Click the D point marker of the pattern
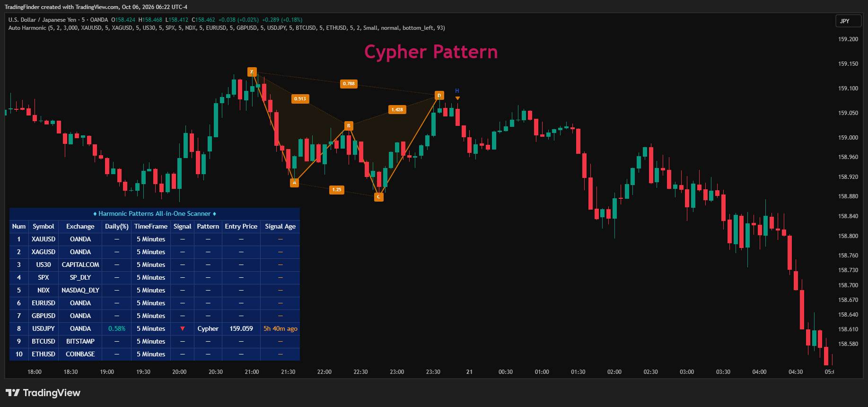Viewport: 868px width, 407px height. 439,96
